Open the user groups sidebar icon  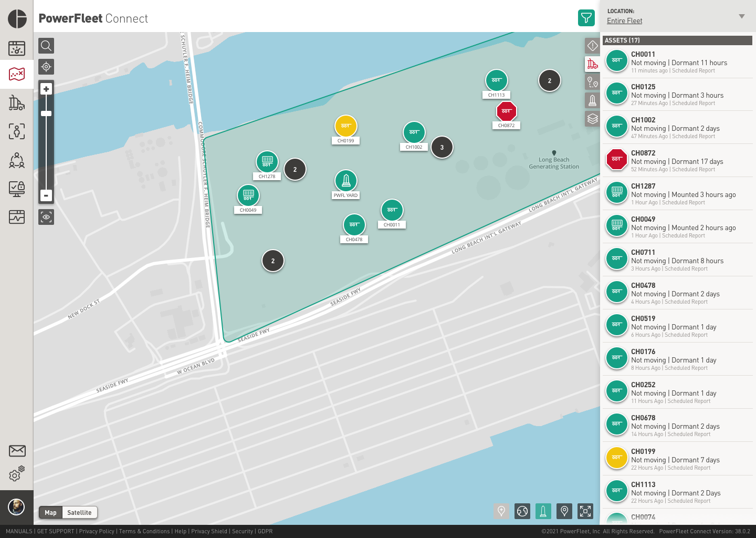(17, 160)
